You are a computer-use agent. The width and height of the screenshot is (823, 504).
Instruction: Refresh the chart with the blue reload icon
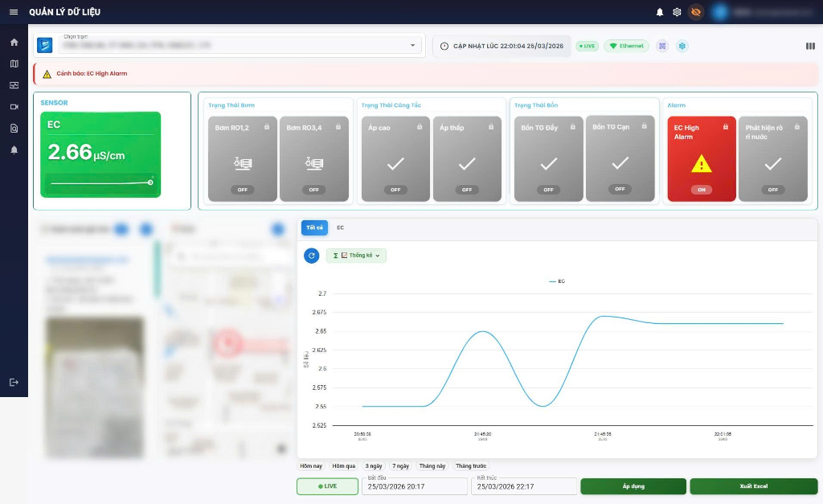(312, 256)
